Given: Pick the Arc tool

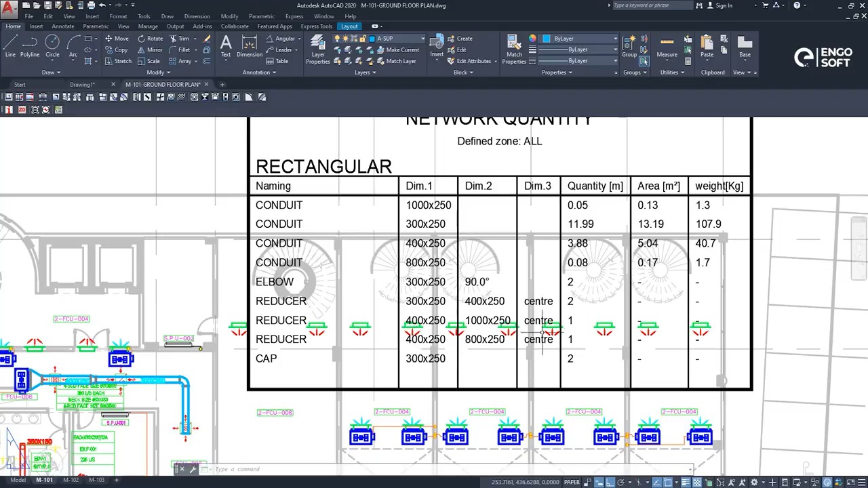Looking at the screenshot, I should (x=73, y=46).
